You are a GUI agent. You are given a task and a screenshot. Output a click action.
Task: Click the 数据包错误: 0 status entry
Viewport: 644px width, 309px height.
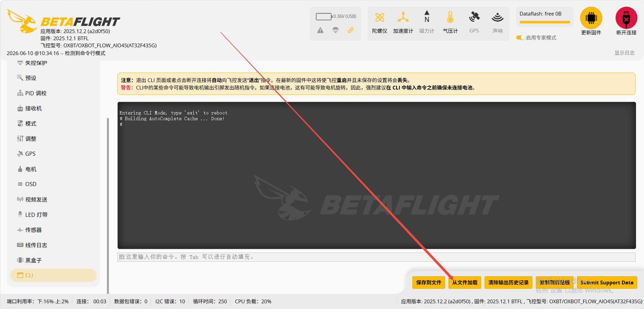click(130, 301)
